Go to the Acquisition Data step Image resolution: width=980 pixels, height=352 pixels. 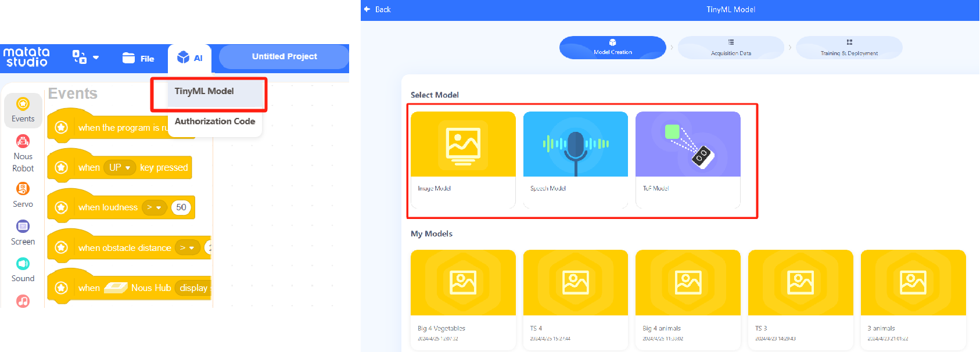coord(731,47)
